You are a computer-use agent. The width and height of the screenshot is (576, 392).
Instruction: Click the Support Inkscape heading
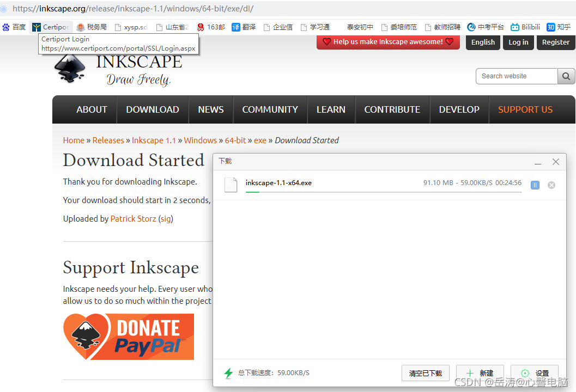click(131, 267)
